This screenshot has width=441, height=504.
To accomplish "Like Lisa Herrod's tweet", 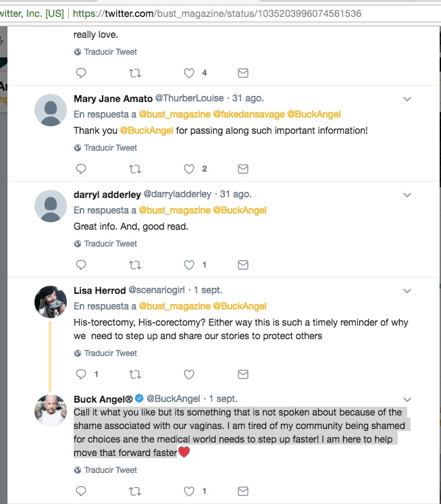I will [190, 374].
